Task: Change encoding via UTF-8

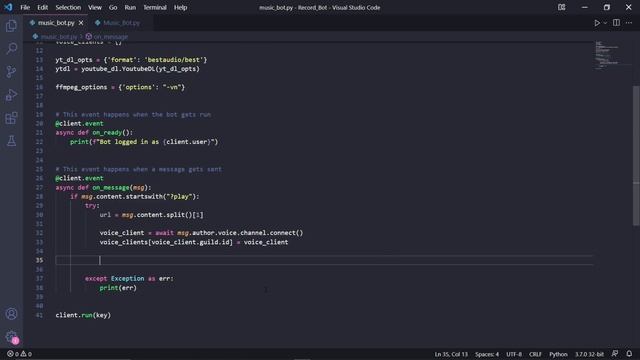Action: pyautogui.click(x=513, y=354)
